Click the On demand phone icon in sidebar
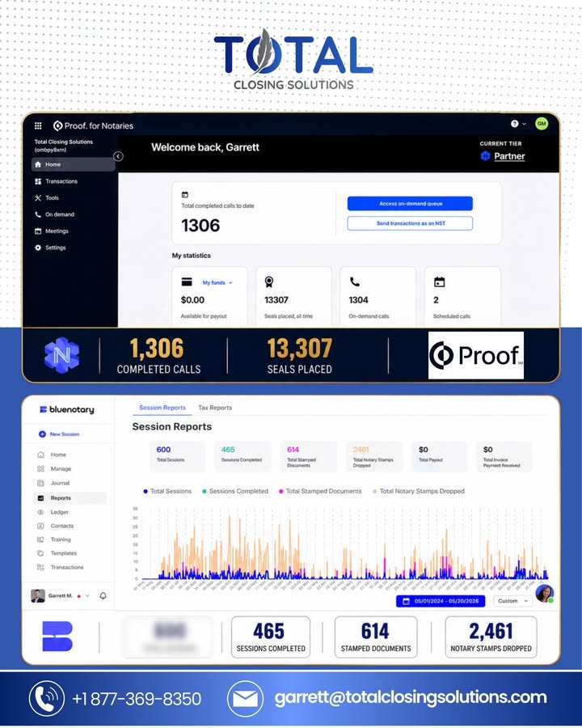 pos(38,214)
